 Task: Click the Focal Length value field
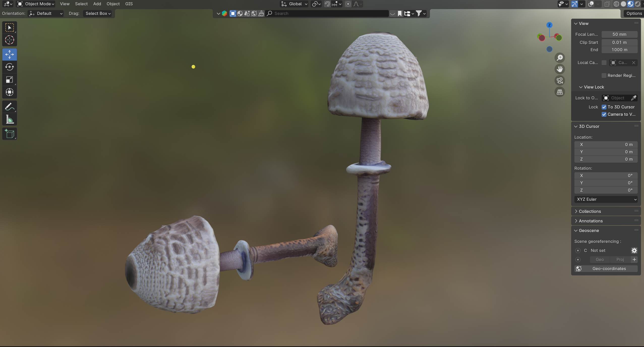tap(619, 34)
